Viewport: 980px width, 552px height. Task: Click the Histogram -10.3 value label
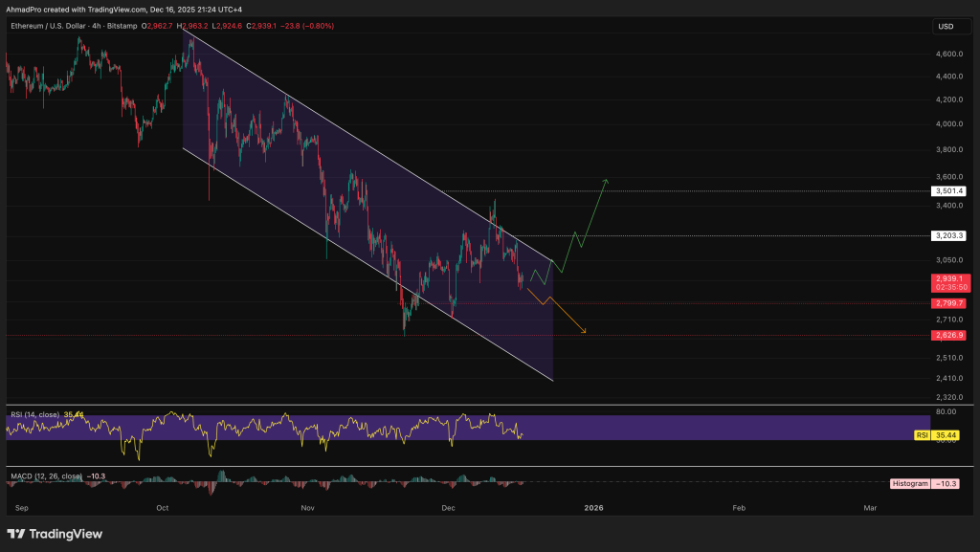click(924, 484)
